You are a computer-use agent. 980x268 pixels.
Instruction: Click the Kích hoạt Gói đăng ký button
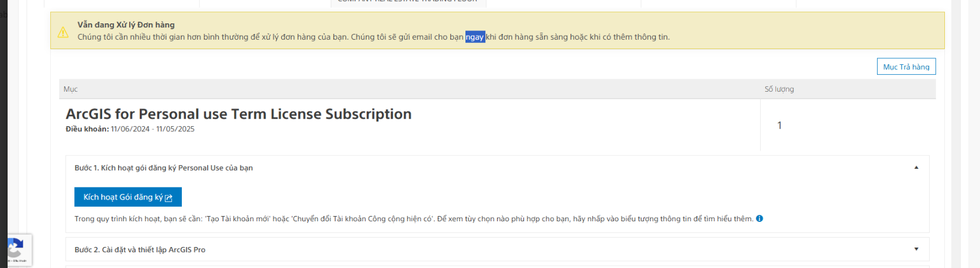pos(128,197)
